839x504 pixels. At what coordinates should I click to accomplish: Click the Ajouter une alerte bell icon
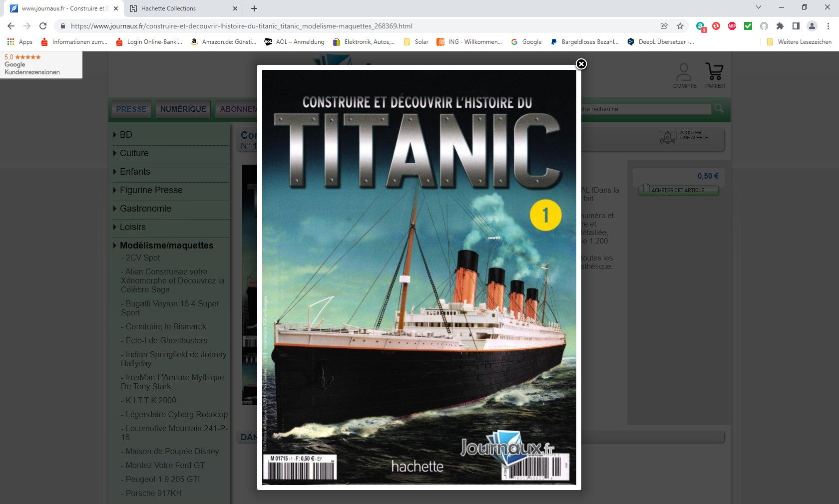tap(667, 137)
